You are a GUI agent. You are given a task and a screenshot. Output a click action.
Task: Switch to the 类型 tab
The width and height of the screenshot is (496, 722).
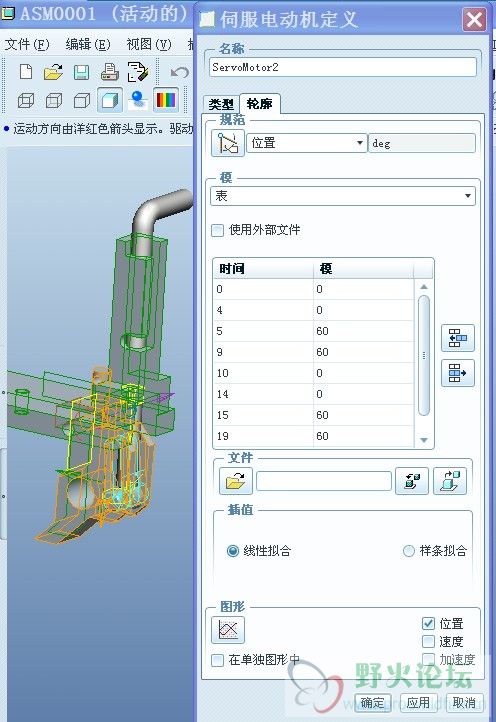click(221, 104)
